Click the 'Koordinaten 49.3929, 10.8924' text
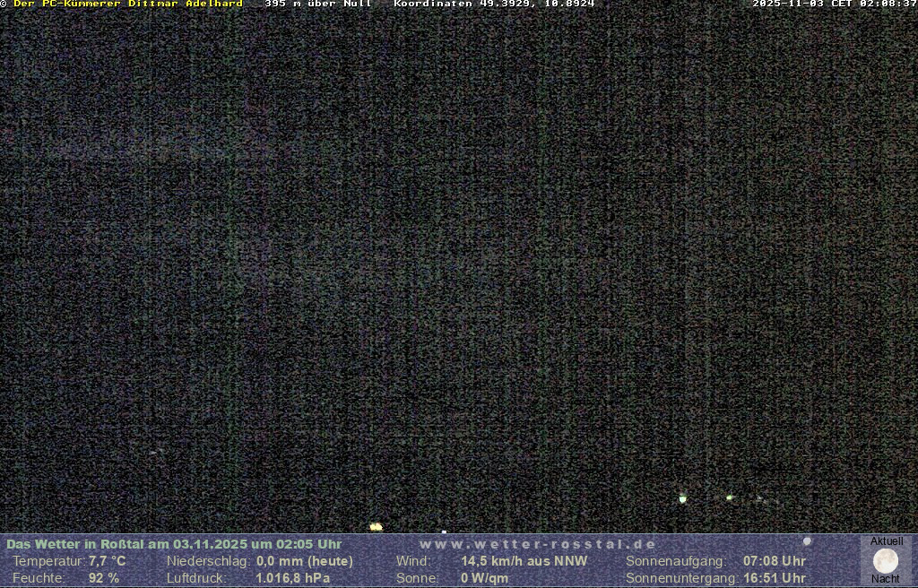918x588 pixels. 494,4
